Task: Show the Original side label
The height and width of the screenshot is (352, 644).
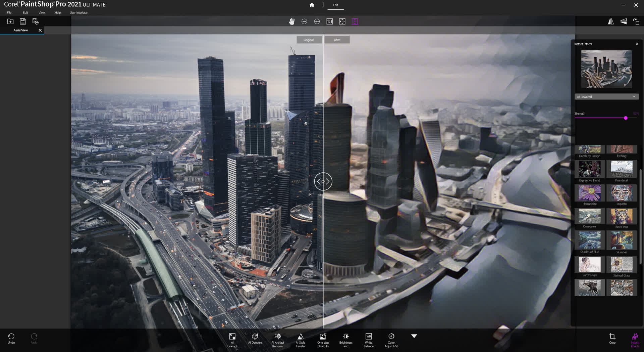Action: point(309,40)
